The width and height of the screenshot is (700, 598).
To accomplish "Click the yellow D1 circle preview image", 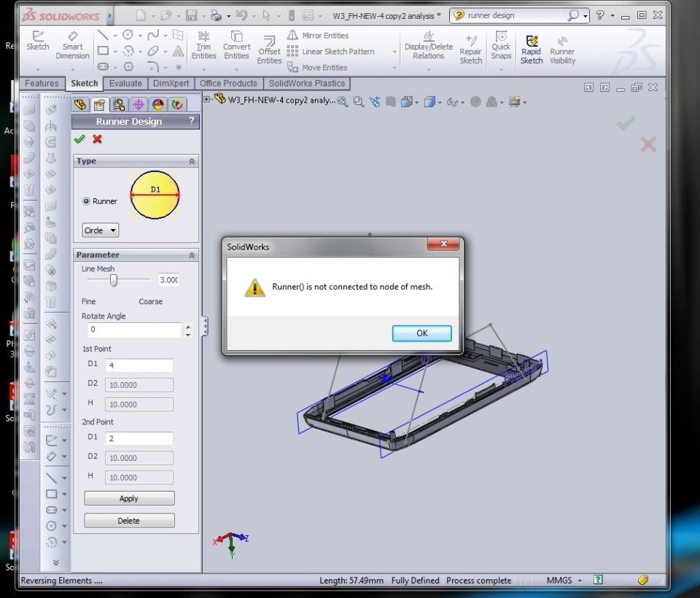I will point(155,195).
